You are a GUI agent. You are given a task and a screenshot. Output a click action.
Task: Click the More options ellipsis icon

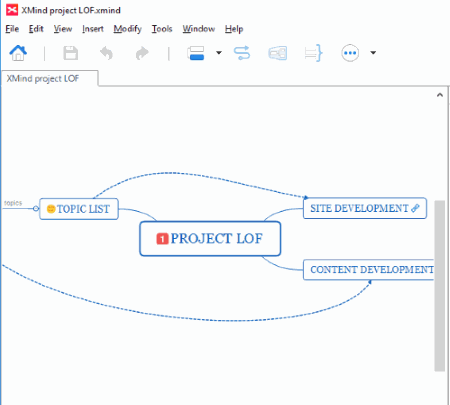coord(350,53)
